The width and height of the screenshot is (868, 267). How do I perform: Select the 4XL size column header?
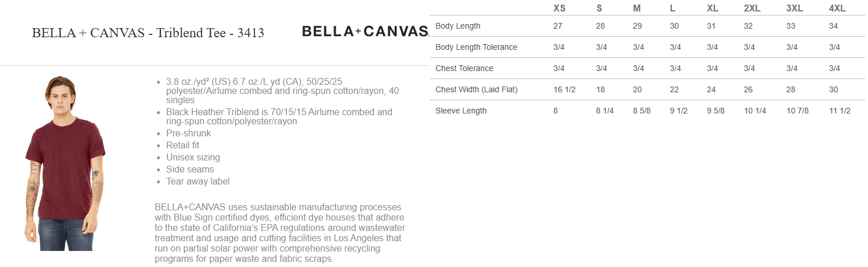point(837,9)
